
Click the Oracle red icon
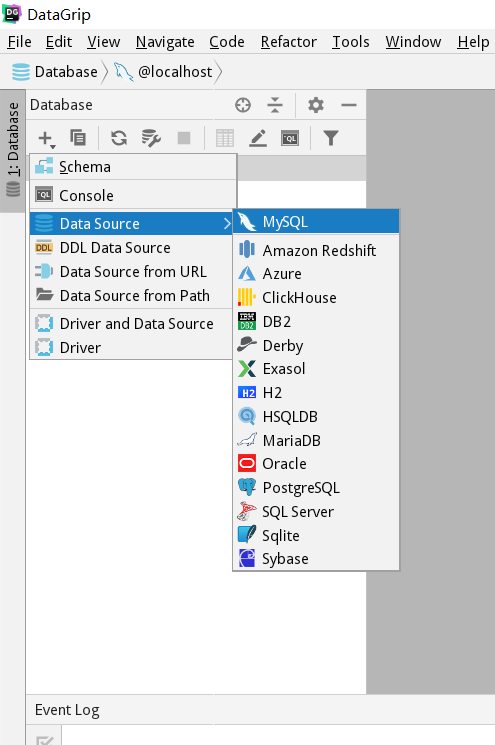coord(247,463)
